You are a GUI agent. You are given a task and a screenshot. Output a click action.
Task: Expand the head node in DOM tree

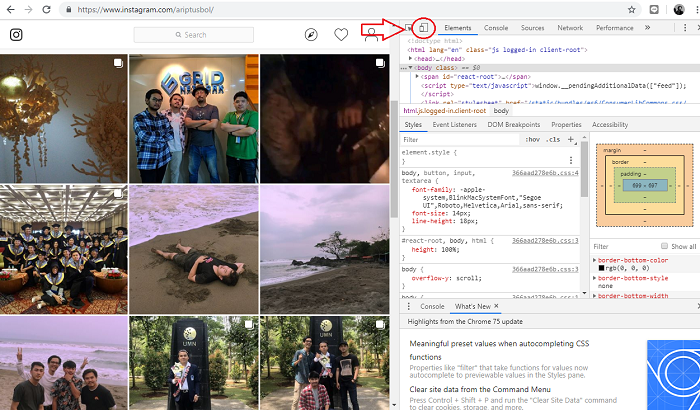tap(411, 59)
